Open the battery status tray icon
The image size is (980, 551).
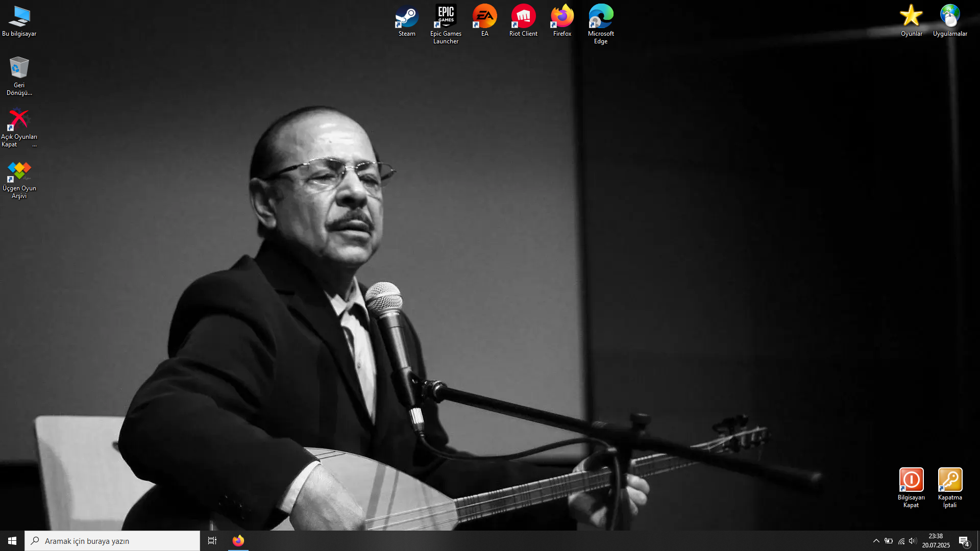tap(889, 541)
